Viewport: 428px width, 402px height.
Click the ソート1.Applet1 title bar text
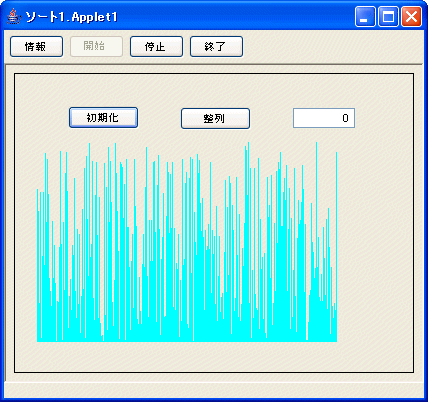click(x=71, y=17)
